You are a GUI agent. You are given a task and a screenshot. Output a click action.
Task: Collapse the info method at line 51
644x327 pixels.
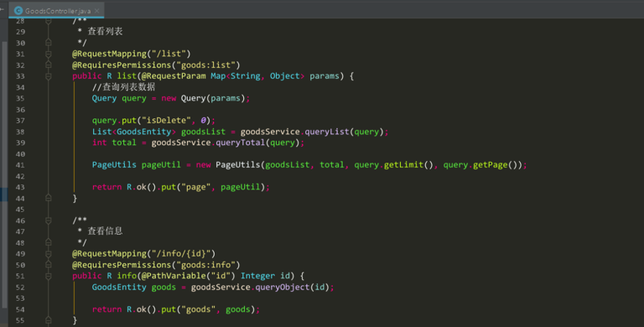pos(49,276)
